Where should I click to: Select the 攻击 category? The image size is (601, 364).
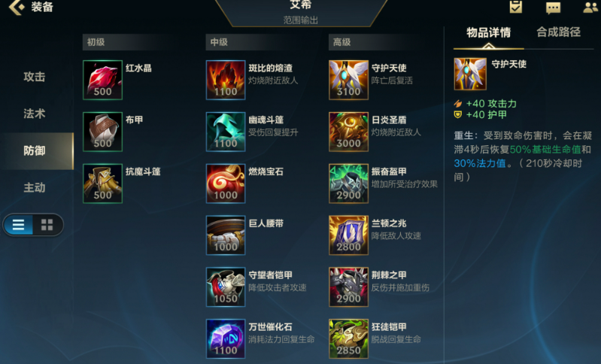35,77
